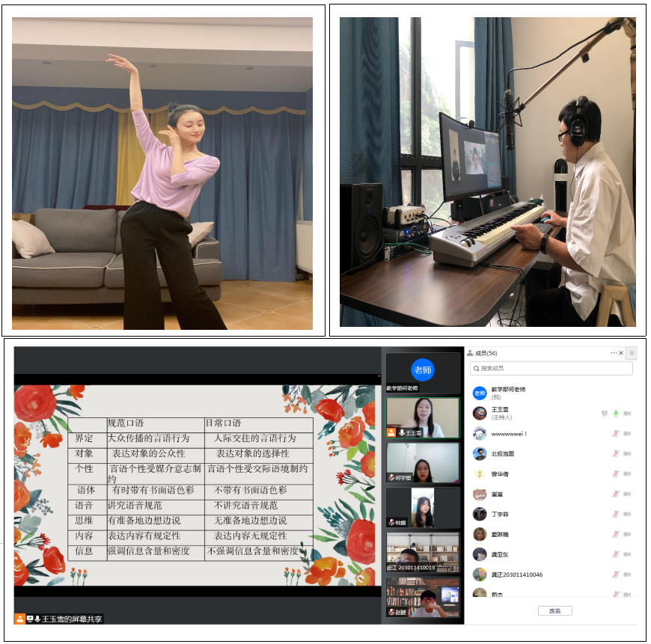Click the 成员(56) panel title
The image size is (651, 644).
(x=486, y=353)
